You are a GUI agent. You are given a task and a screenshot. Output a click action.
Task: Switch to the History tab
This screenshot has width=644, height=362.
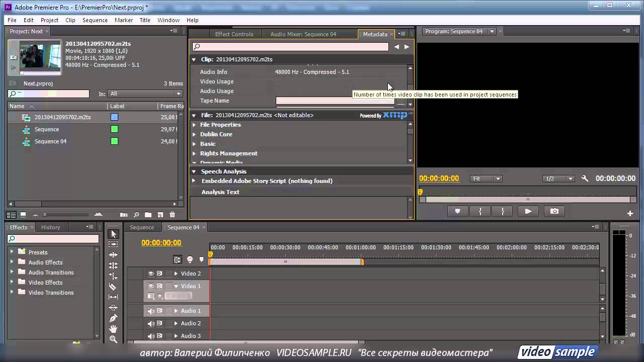[x=50, y=227]
